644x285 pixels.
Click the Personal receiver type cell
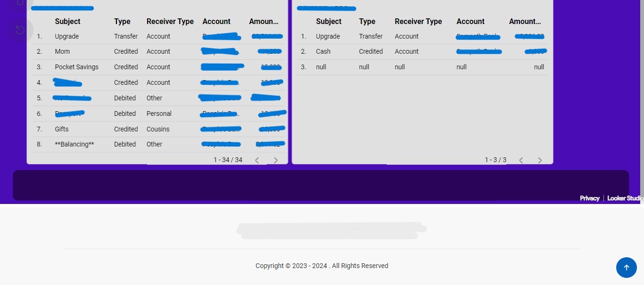(x=159, y=114)
